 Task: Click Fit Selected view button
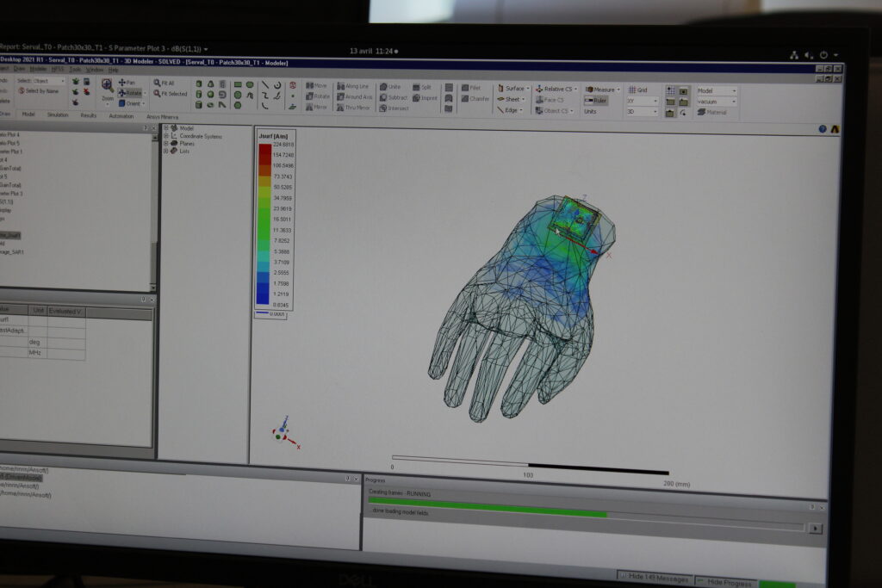[170, 93]
